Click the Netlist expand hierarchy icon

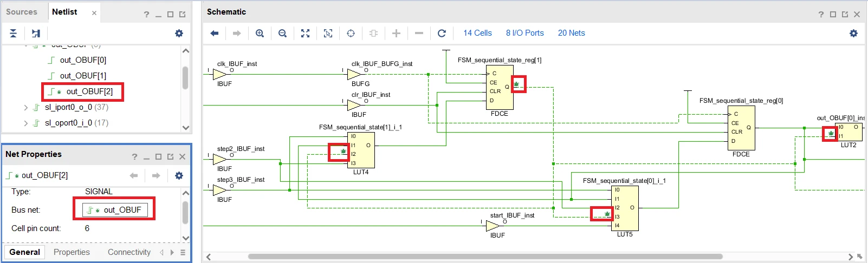[x=36, y=34]
